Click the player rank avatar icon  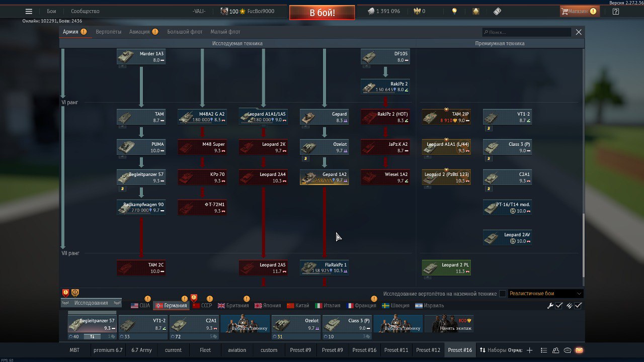224,11
